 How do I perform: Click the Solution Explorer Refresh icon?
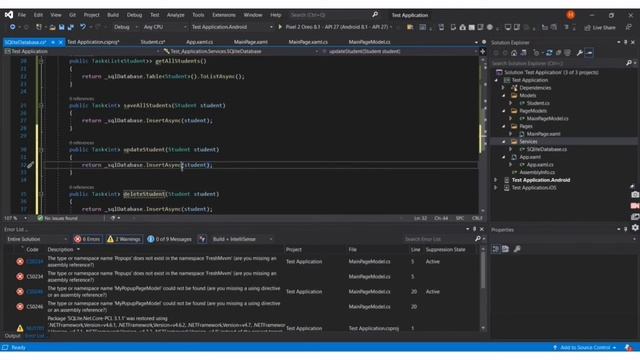click(x=549, y=53)
